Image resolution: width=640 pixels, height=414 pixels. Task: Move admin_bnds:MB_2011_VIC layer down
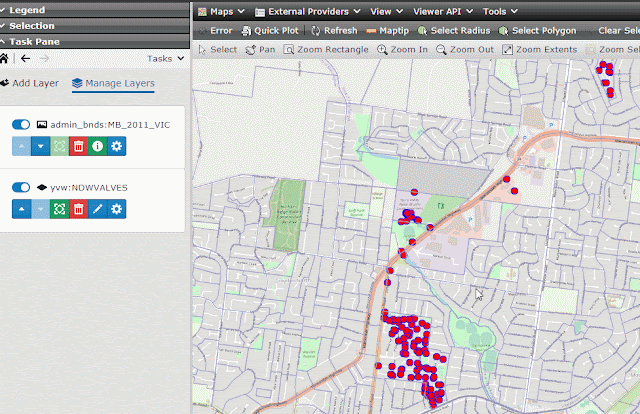(40, 146)
